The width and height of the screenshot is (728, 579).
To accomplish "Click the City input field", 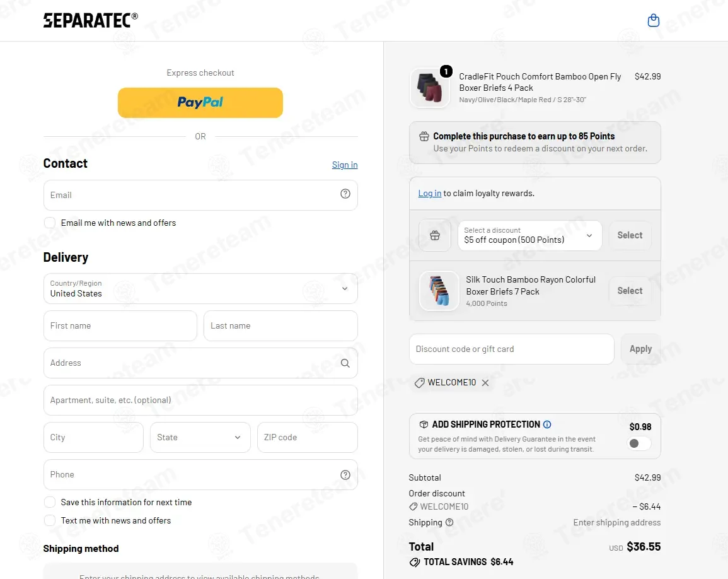I will pos(93,437).
